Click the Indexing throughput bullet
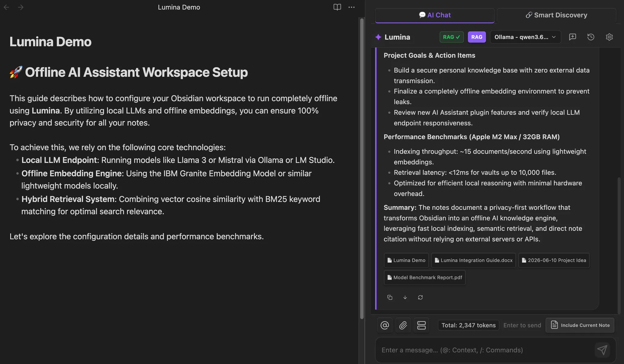Viewport: 624px width, 364px height. (x=490, y=157)
